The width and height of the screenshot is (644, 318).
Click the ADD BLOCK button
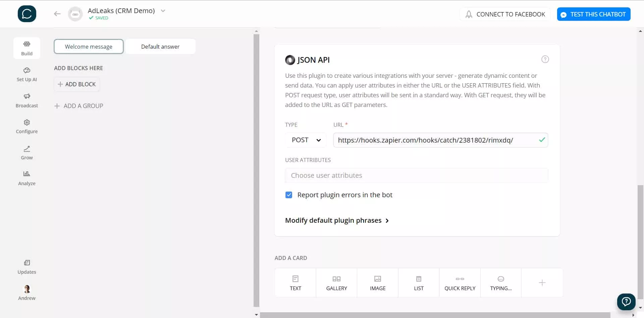(77, 84)
